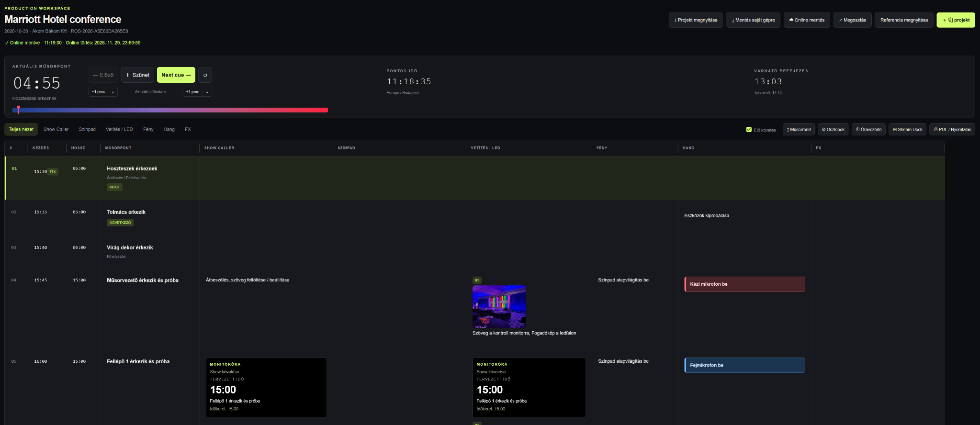Screen dimensions: 980x425
Task: Download with Mentés saját gépre
Action: click(753, 20)
